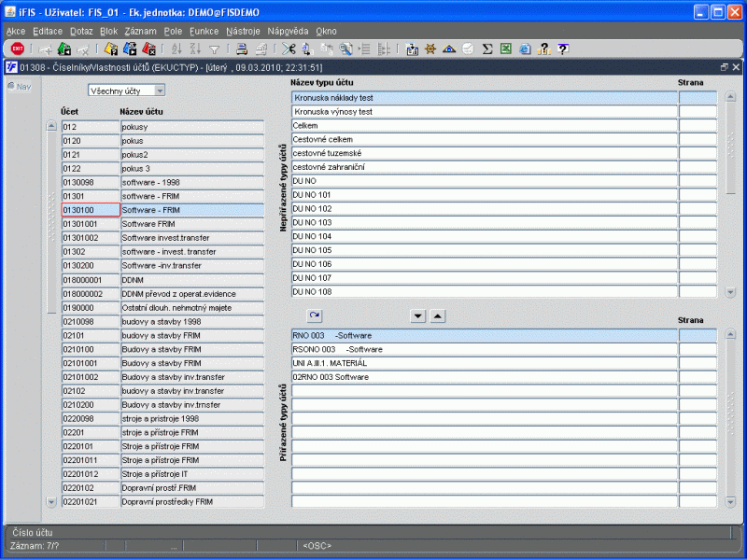Select 'Cestovné celkem' account type row
Screen dimensions: 747x560
click(484, 139)
